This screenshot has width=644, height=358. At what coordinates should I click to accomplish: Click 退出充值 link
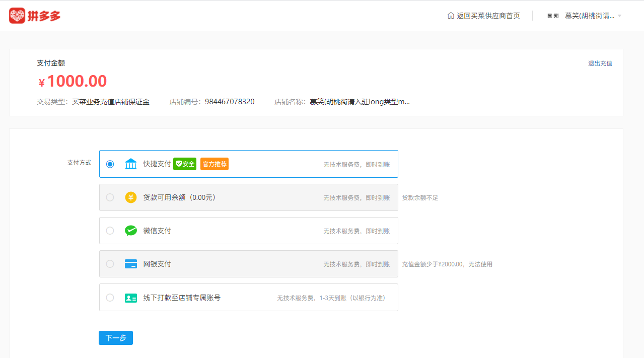pos(600,63)
